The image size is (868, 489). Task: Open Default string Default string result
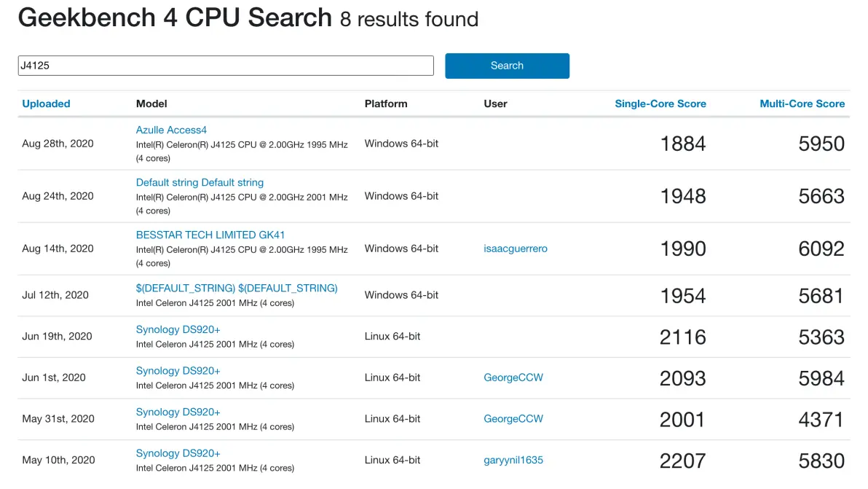click(200, 183)
